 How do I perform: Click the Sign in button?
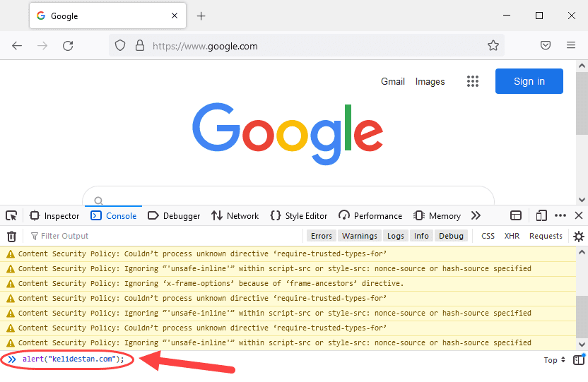pos(529,81)
